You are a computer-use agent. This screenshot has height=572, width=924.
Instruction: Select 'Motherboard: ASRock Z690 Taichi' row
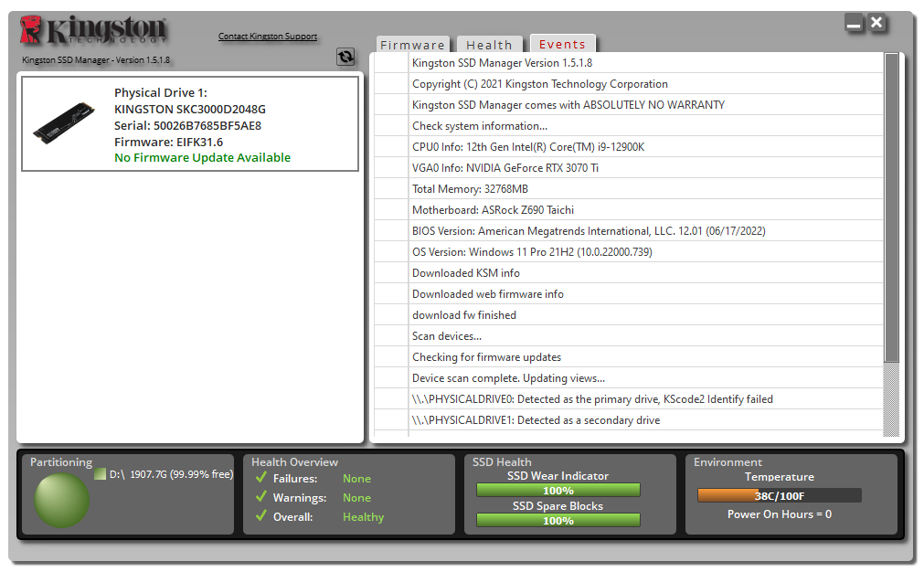click(x=628, y=210)
